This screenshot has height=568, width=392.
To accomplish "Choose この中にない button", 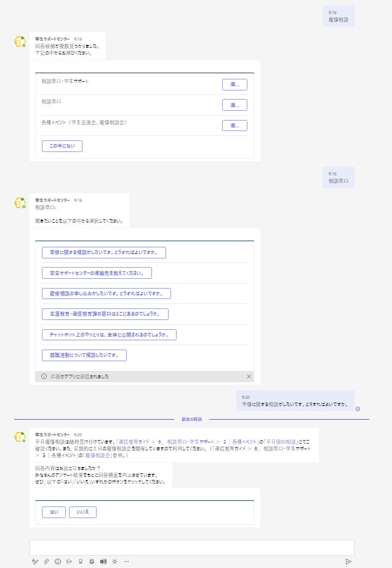I will click(x=62, y=146).
